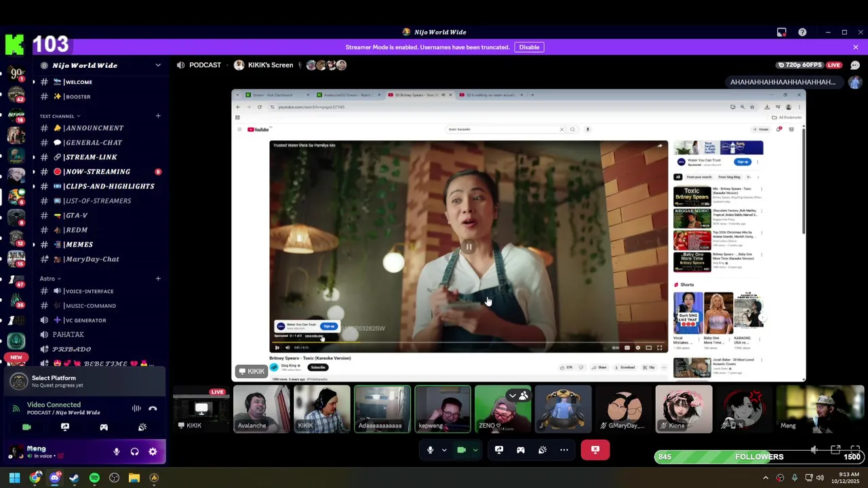Open the system tray volume icon
Image resolution: width=868 pixels, height=488 pixels.
pos(820,478)
